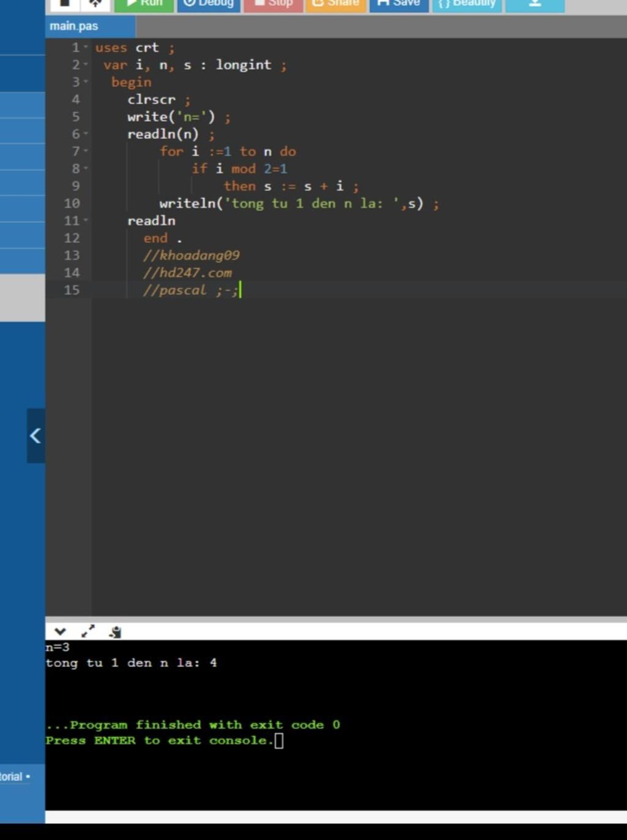Collapse the if block at line 8

(86, 168)
